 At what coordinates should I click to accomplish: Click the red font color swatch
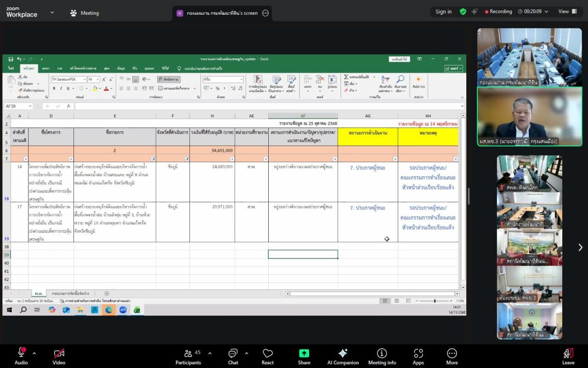coord(106,88)
